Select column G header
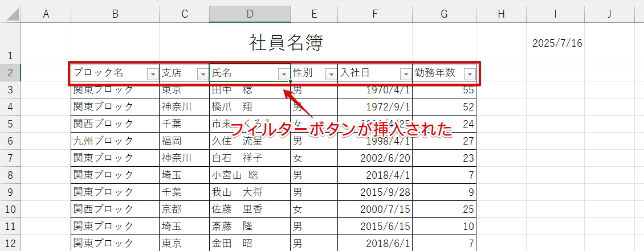This screenshot has height=251, width=644. pos(445,14)
